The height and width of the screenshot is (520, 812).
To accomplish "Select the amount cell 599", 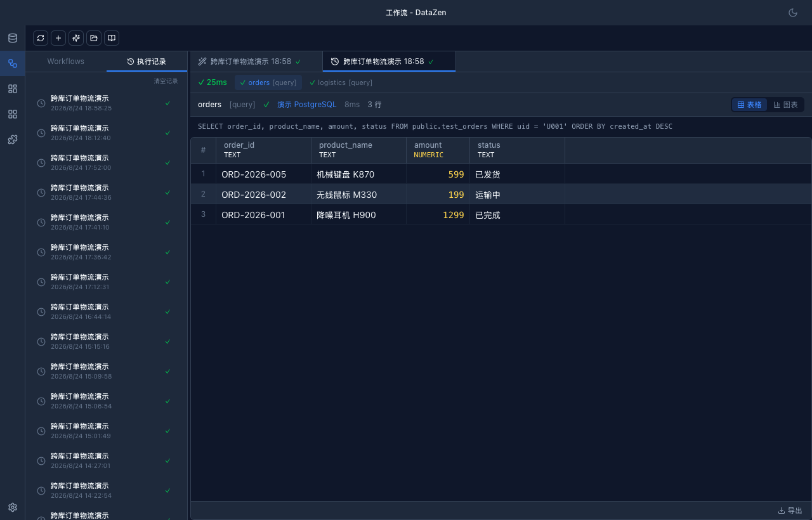I will (438, 174).
